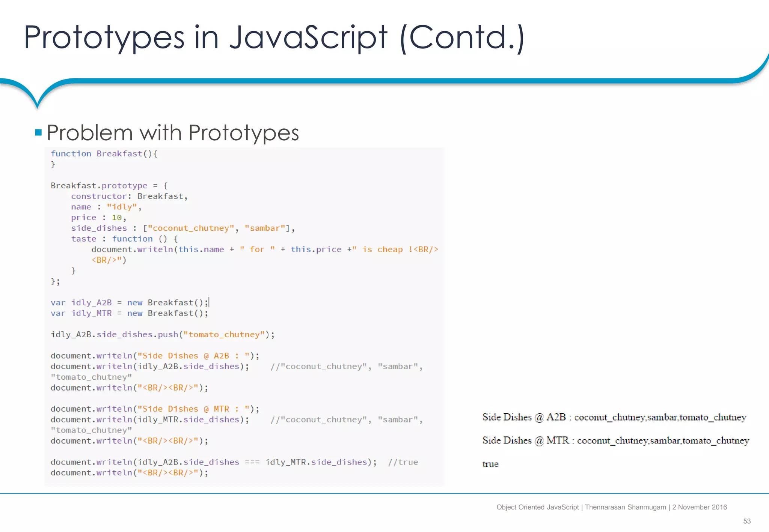Click the 'name : "idly",' line

tap(106, 207)
